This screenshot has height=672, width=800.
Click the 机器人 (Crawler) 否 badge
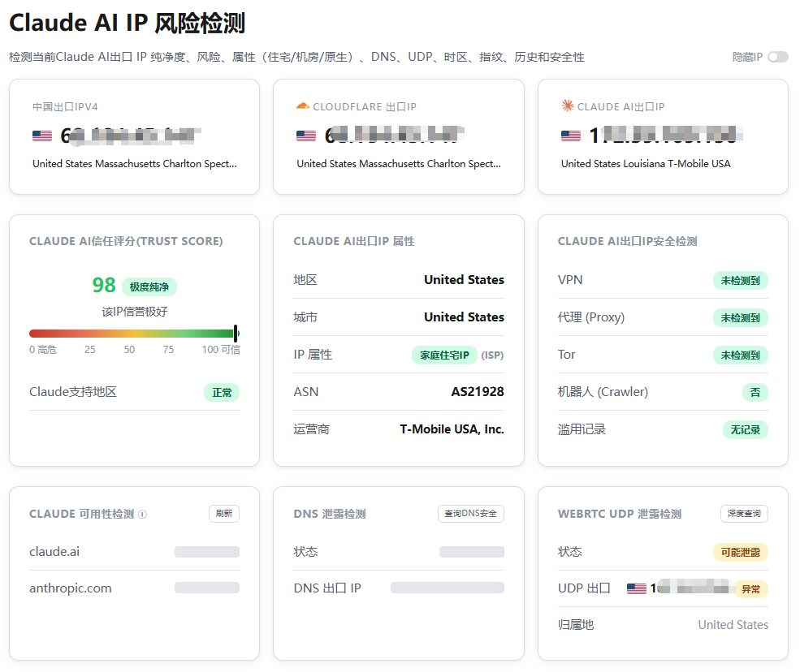755,393
